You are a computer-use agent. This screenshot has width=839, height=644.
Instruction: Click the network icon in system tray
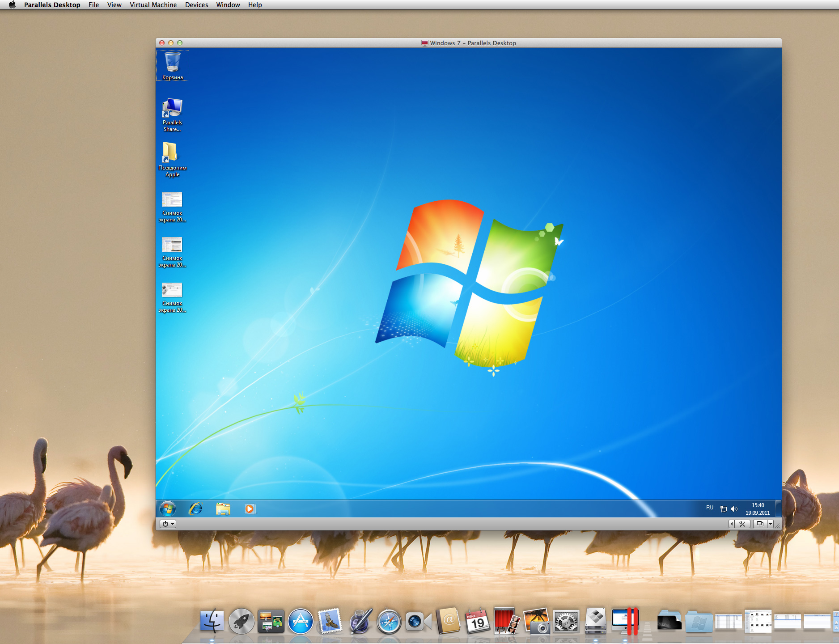(x=723, y=509)
